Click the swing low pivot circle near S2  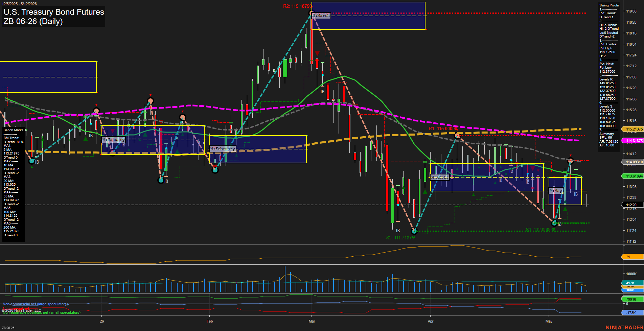pos(414,231)
